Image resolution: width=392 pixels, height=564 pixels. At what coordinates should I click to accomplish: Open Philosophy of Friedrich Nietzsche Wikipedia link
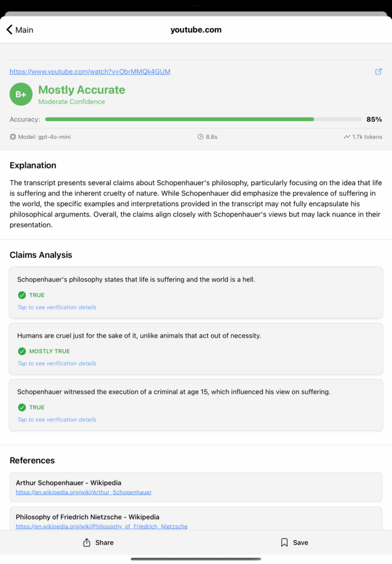point(101,527)
